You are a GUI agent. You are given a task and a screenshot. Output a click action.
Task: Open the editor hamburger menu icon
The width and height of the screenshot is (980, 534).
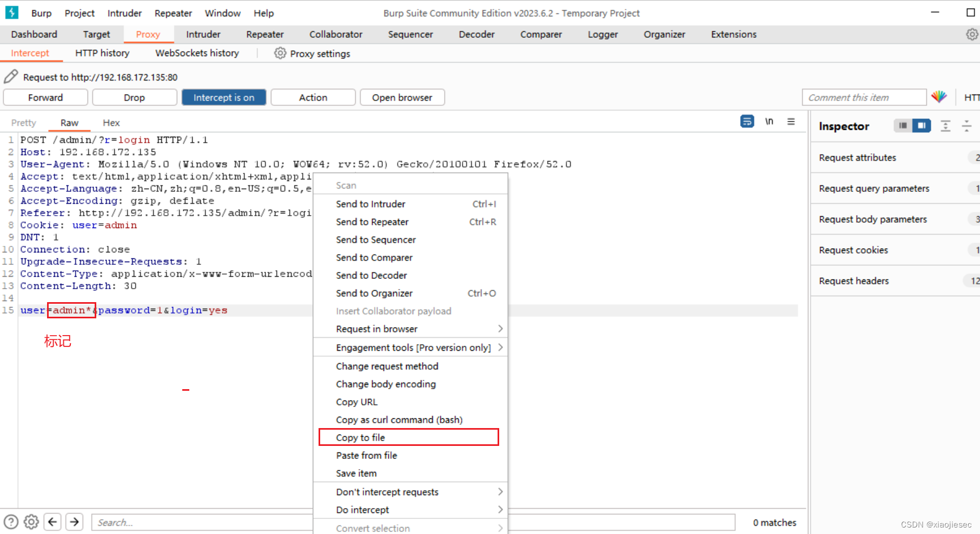(791, 122)
